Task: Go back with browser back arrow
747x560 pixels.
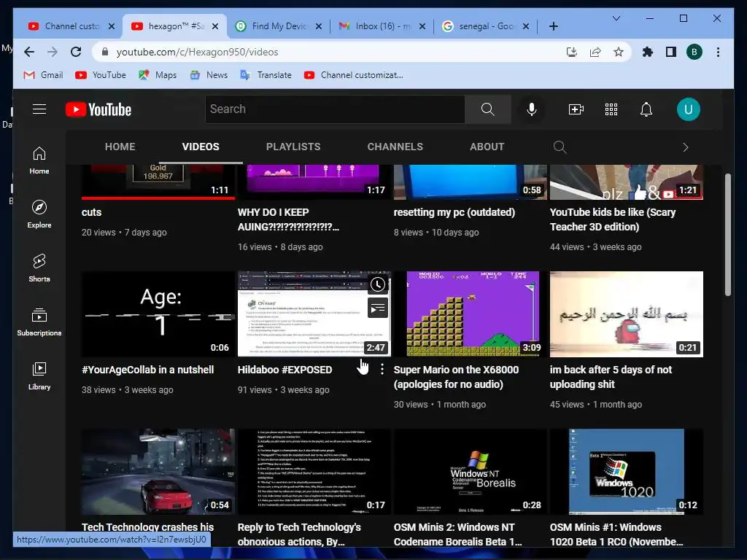Action: point(29,52)
